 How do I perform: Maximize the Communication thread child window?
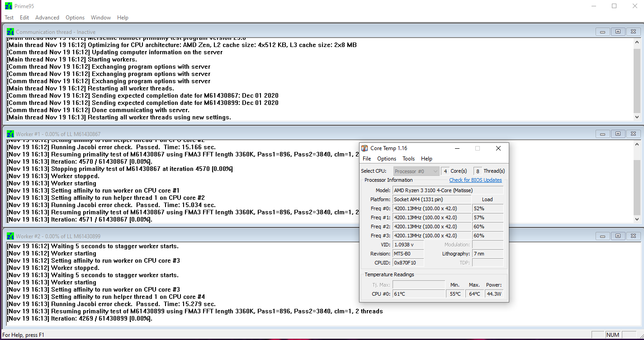pos(618,32)
